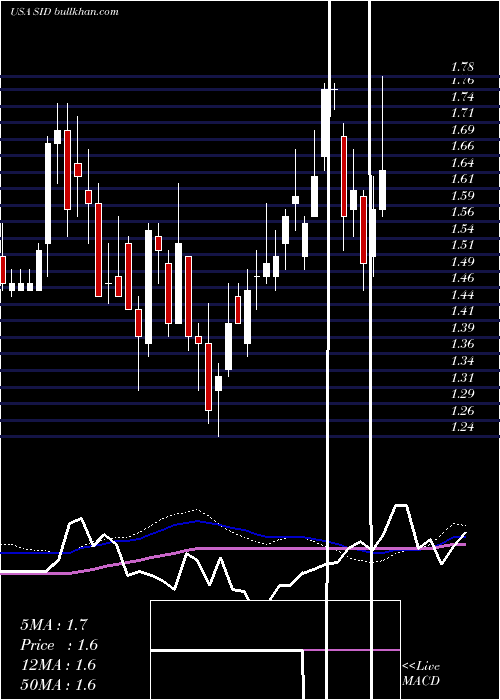Click the '12MA : 1.6' legend value
The width and height of the screenshot is (500, 700).
pos(58,665)
